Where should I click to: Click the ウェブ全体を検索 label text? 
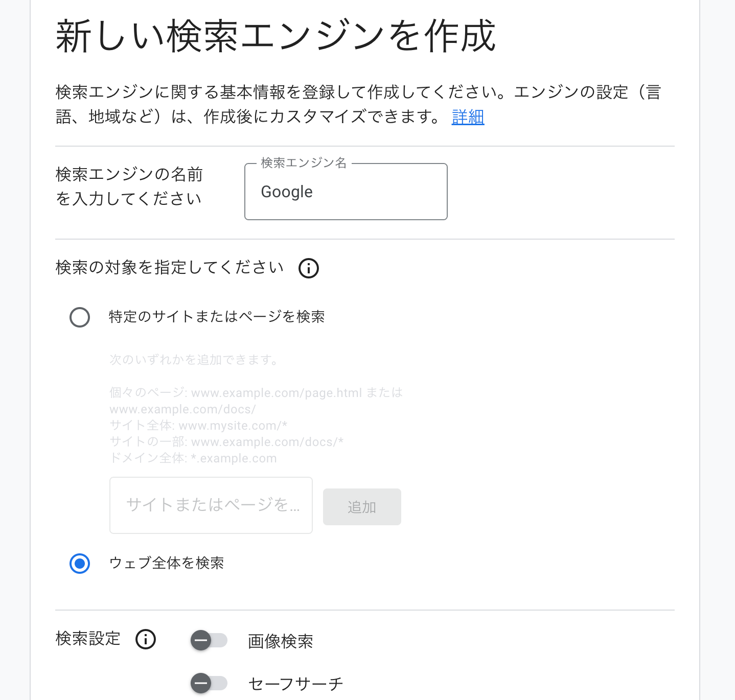[x=167, y=563]
